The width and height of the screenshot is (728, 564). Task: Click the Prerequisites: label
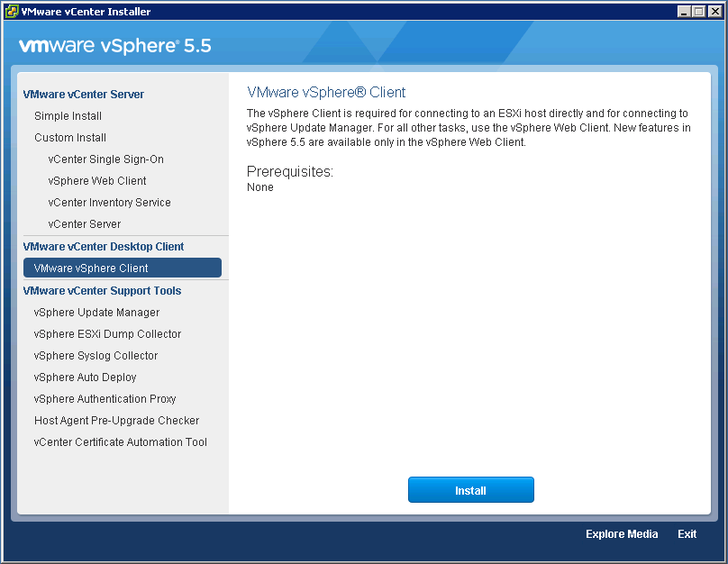click(x=290, y=172)
